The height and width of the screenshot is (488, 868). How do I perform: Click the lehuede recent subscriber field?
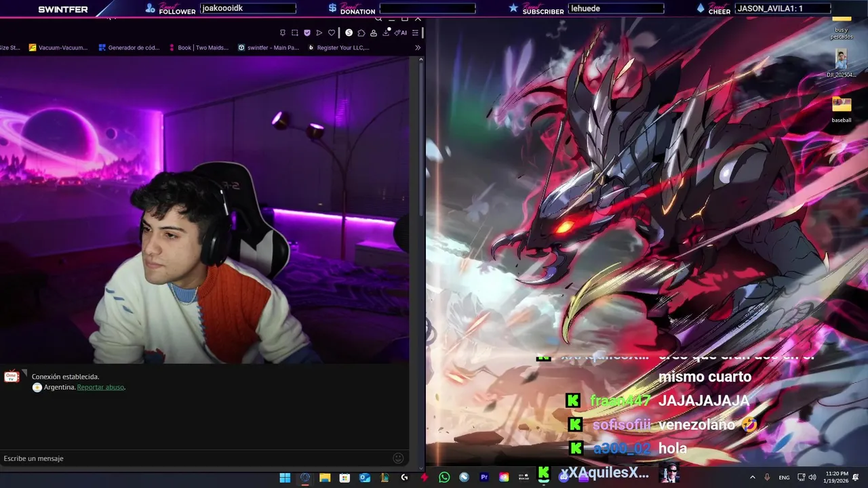click(616, 8)
